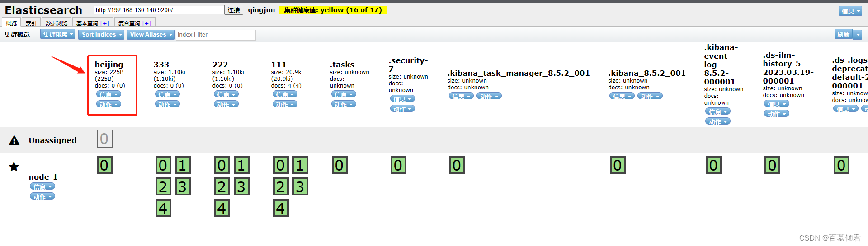The image size is (868, 246).
Task: Select shard 0 of index 222
Action: (222, 165)
